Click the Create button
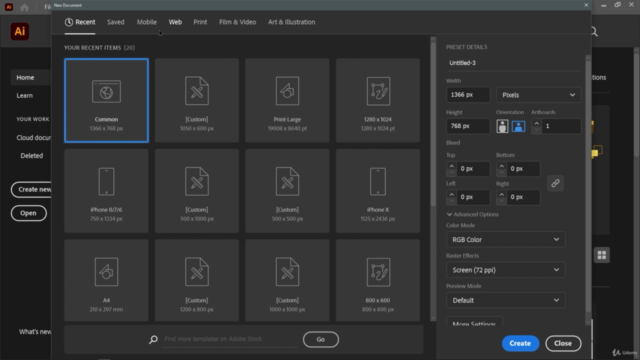640x360 pixels. point(520,343)
